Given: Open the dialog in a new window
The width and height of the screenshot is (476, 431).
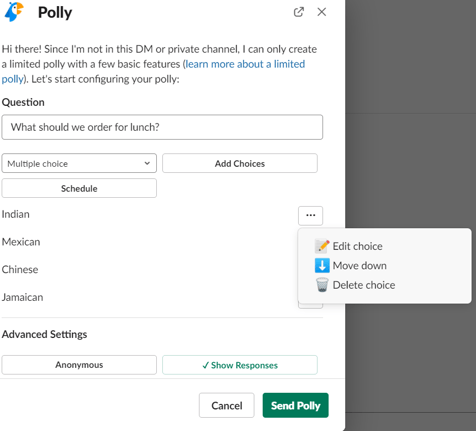Looking at the screenshot, I should pos(299,12).
